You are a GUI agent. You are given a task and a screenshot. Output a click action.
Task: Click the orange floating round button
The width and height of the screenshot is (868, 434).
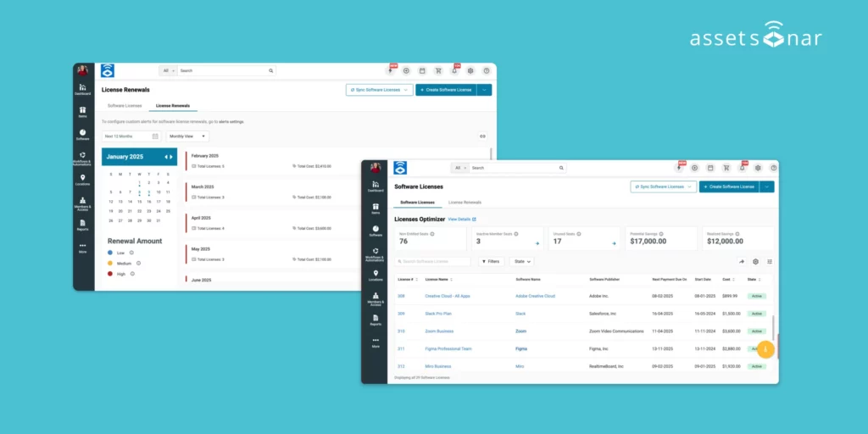pos(765,348)
